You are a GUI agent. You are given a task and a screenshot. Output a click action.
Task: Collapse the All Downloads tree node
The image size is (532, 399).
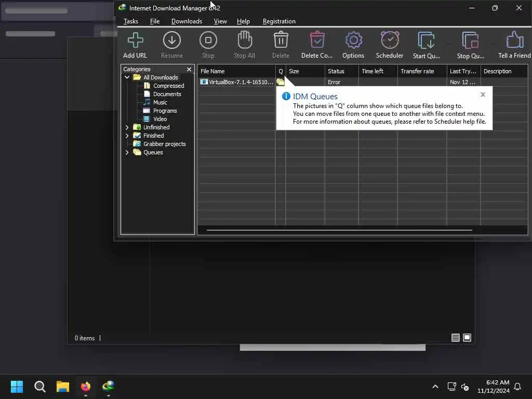tap(127, 77)
